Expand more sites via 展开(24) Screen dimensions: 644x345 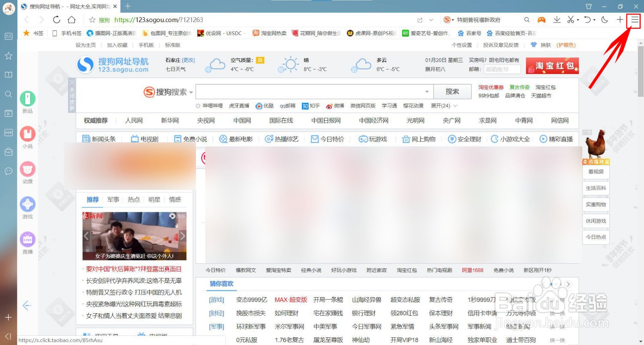(x=444, y=106)
